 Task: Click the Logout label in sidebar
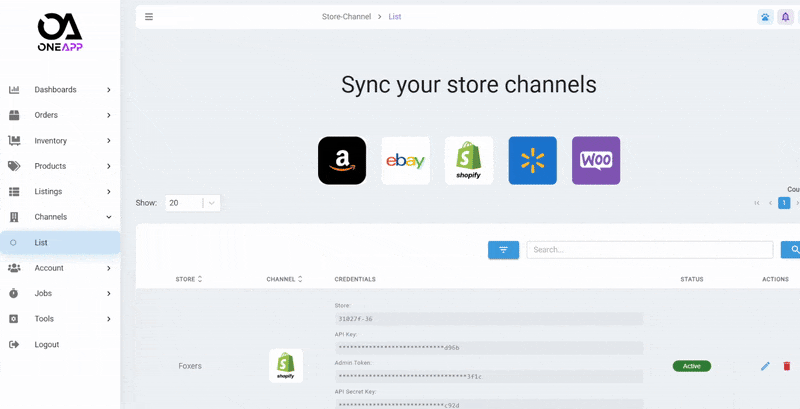pos(47,344)
